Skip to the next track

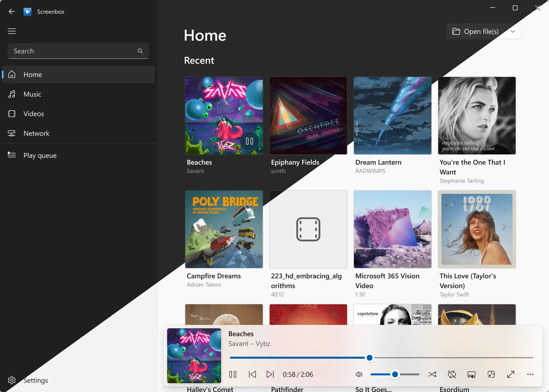point(270,374)
